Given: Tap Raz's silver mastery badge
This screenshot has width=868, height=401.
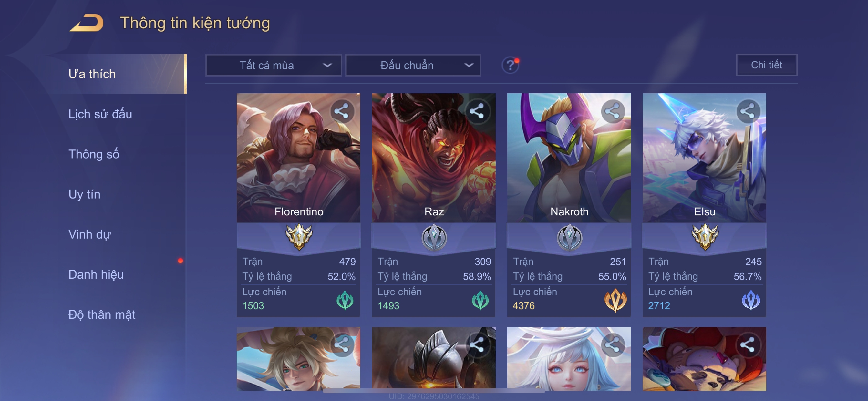Looking at the screenshot, I should tap(434, 237).
